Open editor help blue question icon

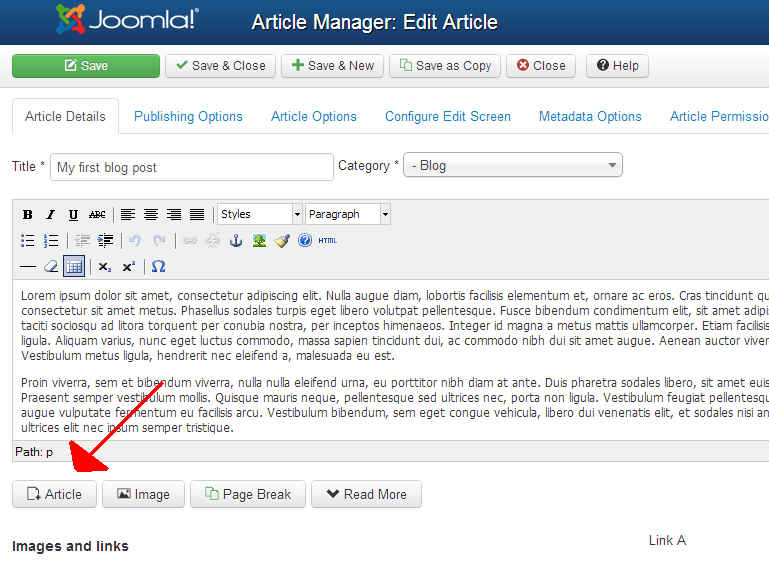pyautogui.click(x=305, y=240)
